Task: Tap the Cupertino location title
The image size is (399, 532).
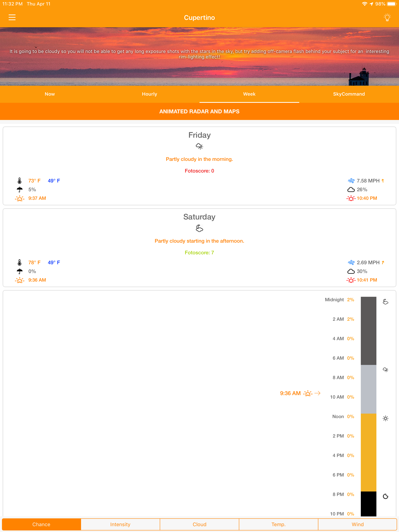Action: click(199, 18)
